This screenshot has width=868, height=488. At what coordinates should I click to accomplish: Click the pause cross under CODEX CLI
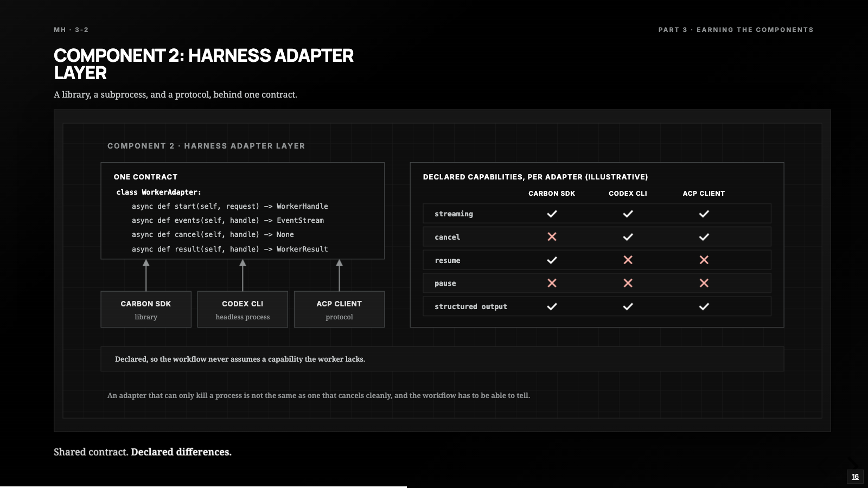[628, 283]
